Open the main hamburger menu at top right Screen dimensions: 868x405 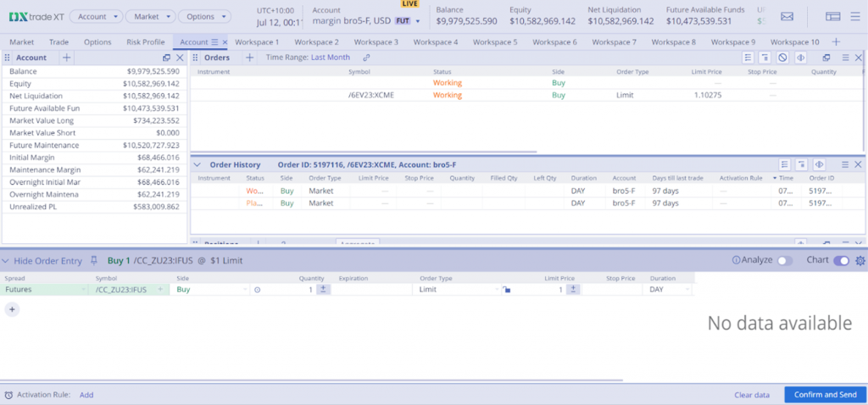[x=855, y=16]
